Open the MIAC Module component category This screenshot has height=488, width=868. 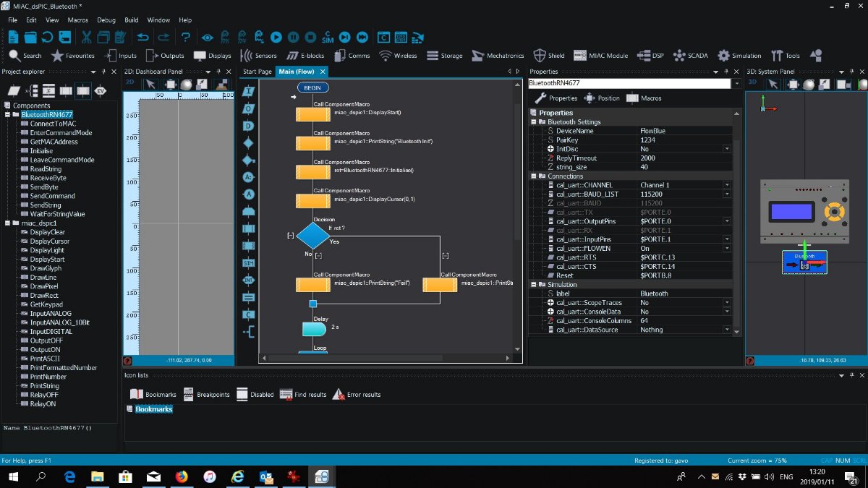pyautogui.click(x=600, y=56)
